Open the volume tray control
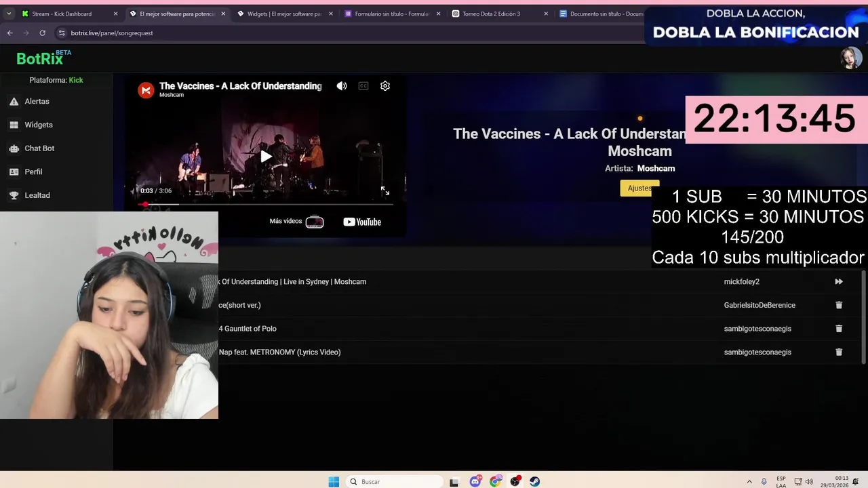Image resolution: width=868 pixels, height=488 pixels. pyautogui.click(x=809, y=482)
